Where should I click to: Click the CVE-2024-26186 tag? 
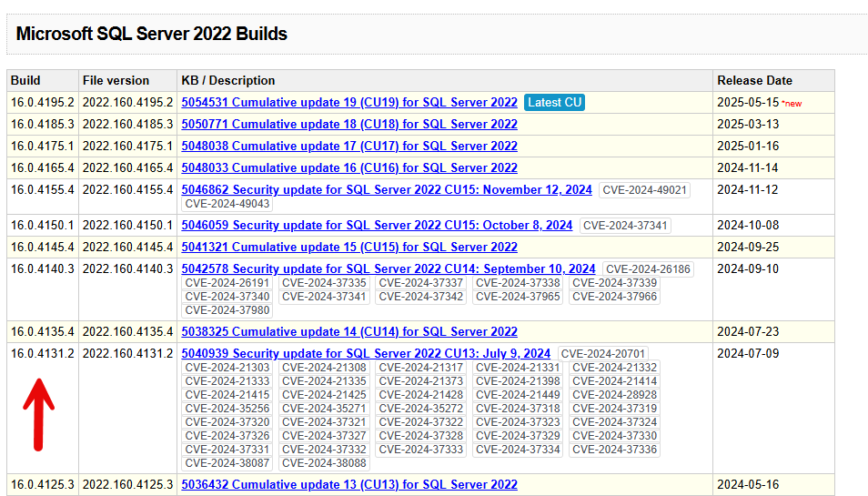click(x=648, y=268)
